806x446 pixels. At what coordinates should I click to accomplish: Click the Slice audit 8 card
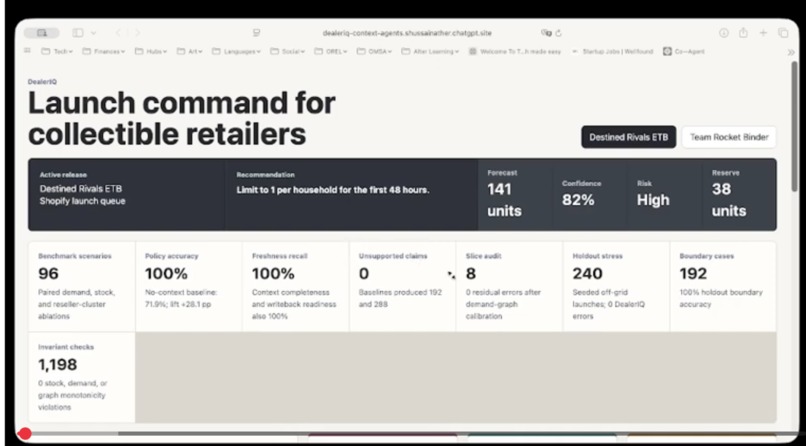tap(509, 286)
